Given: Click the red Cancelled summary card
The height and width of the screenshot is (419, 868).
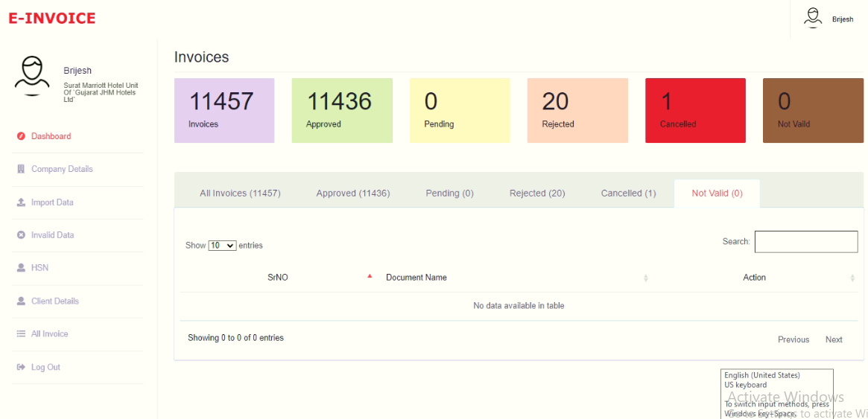Looking at the screenshot, I should tap(695, 110).
